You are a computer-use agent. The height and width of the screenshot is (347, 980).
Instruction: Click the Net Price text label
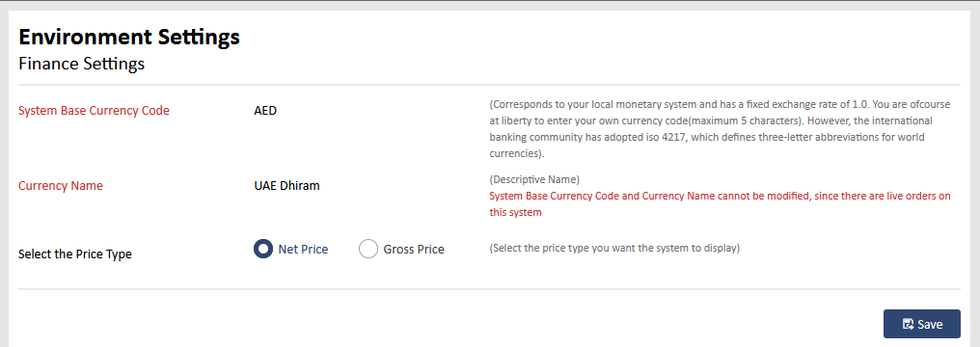(303, 249)
